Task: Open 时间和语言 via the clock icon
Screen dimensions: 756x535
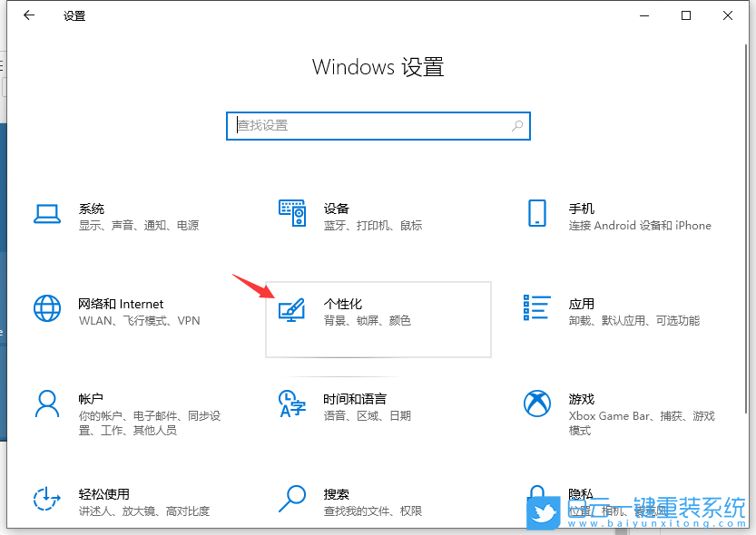Action: (292, 405)
